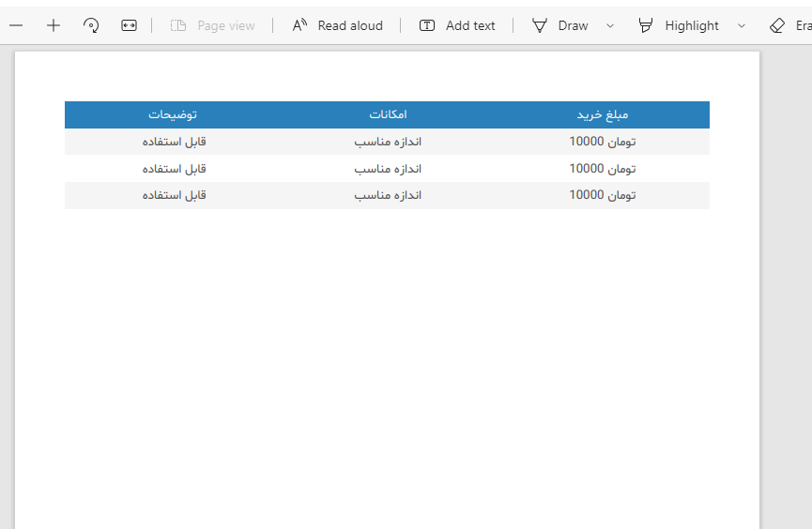Click تومان 10000 in the first row
This screenshot has width=812, height=529.
click(603, 142)
